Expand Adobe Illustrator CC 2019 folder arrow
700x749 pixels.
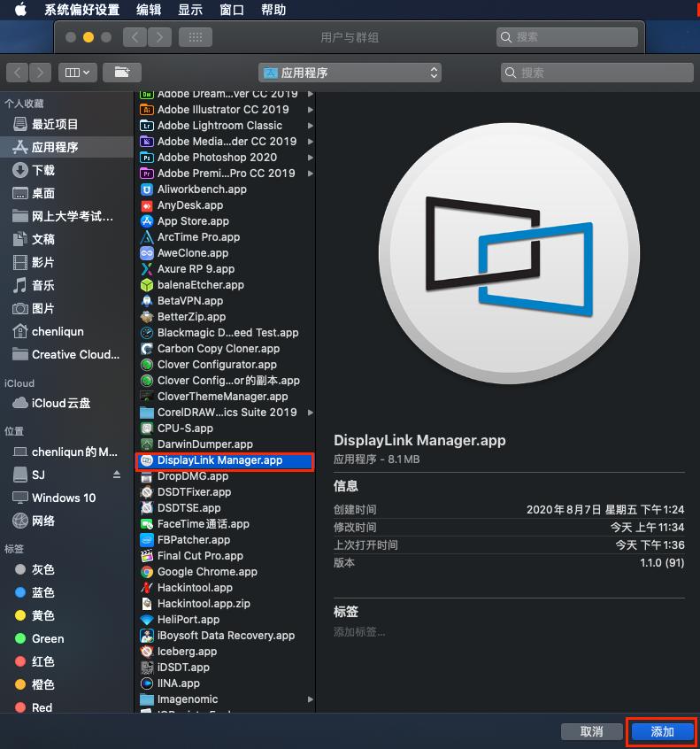point(311,110)
